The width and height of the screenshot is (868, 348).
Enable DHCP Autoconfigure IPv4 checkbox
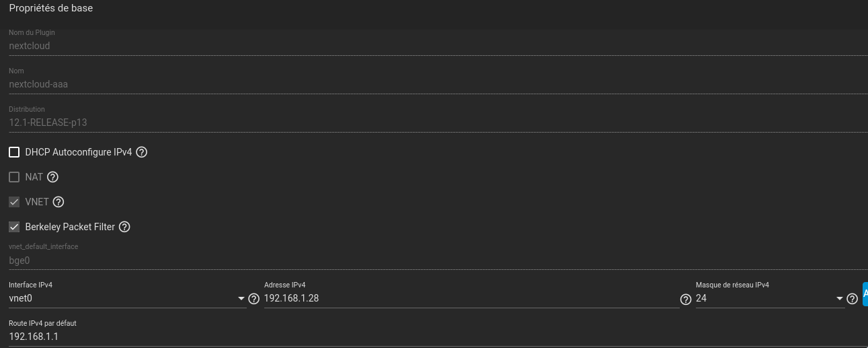14,152
